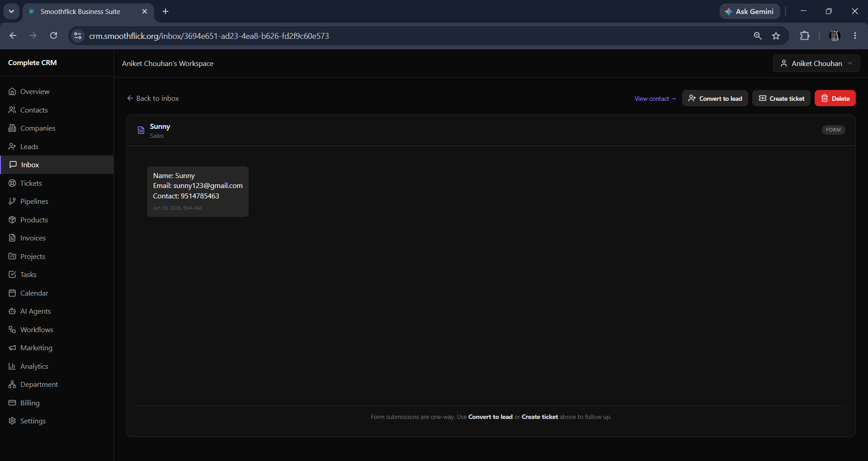The image size is (868, 461).
Task: Click the Marketing megaphone icon
Action: point(12,348)
